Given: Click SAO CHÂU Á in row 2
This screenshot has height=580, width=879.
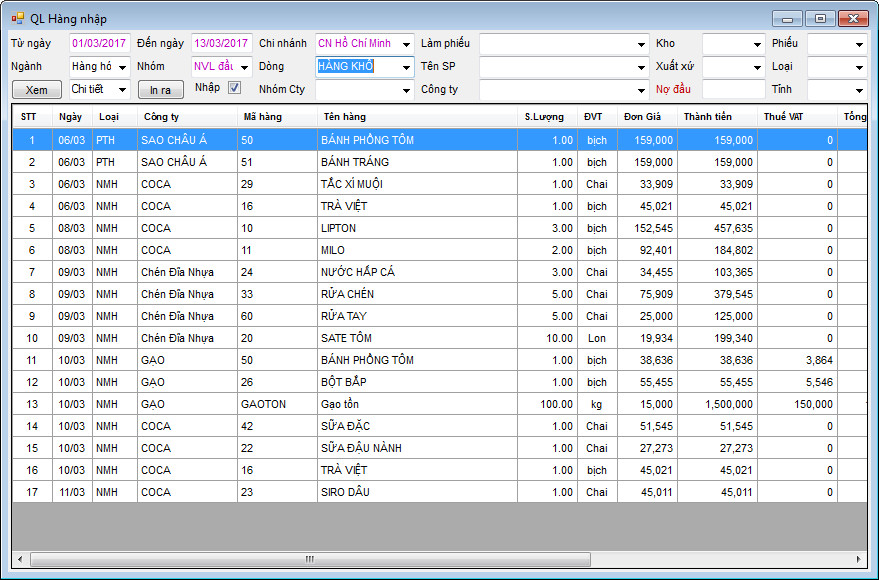Looking at the screenshot, I should tap(187, 162).
